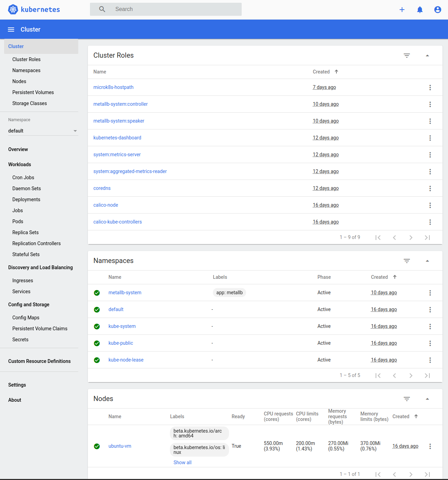448x480 pixels.
Task: Open actions menu for kube-system namespace
Action: coord(430,327)
